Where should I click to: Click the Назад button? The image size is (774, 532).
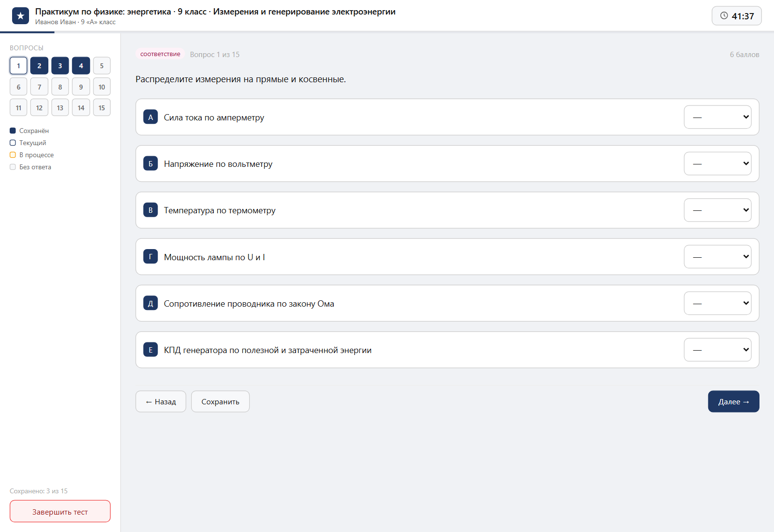point(161,401)
